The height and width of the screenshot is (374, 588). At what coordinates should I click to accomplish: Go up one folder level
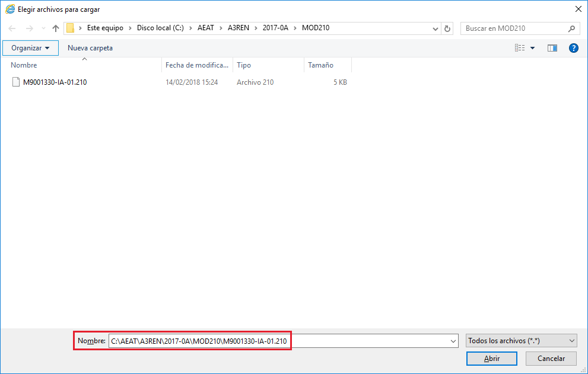click(56, 28)
